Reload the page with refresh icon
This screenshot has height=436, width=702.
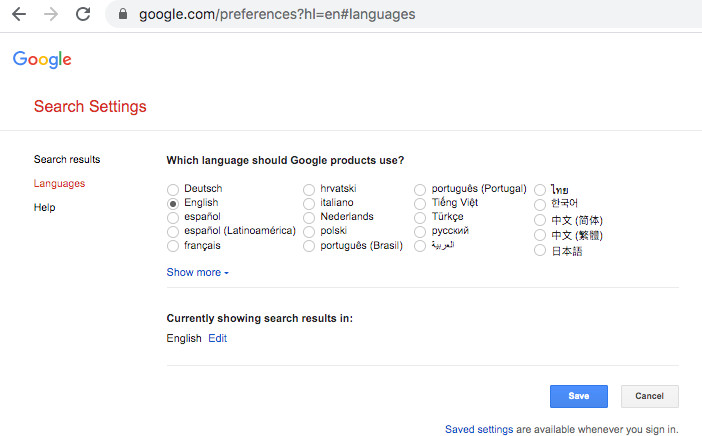[x=83, y=15]
